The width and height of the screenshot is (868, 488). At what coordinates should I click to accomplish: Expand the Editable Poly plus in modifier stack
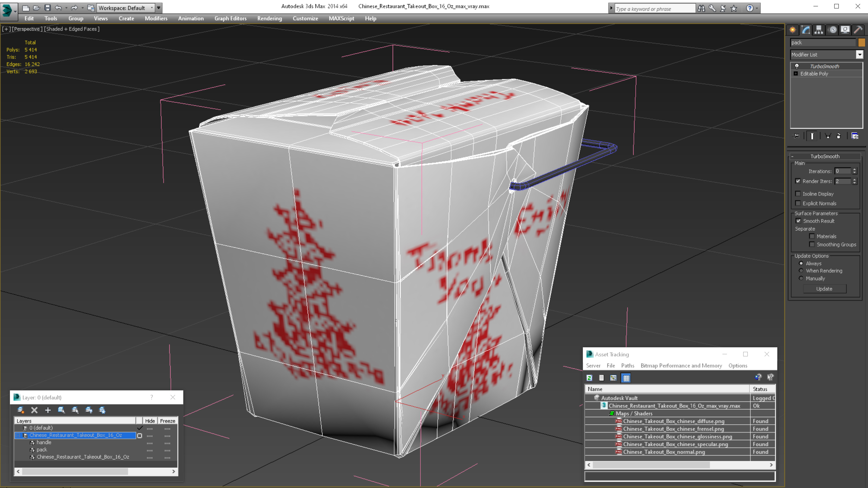(x=796, y=74)
